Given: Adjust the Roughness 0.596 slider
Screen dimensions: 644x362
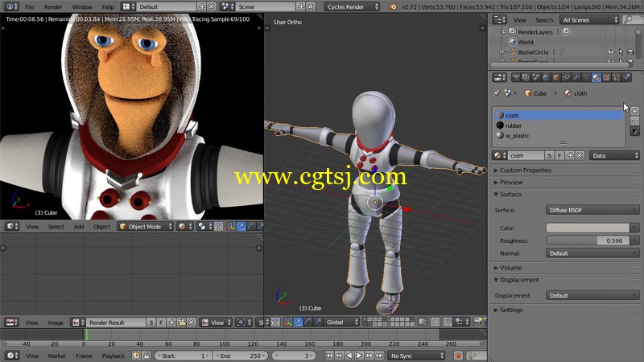Looking at the screenshot, I should (588, 241).
